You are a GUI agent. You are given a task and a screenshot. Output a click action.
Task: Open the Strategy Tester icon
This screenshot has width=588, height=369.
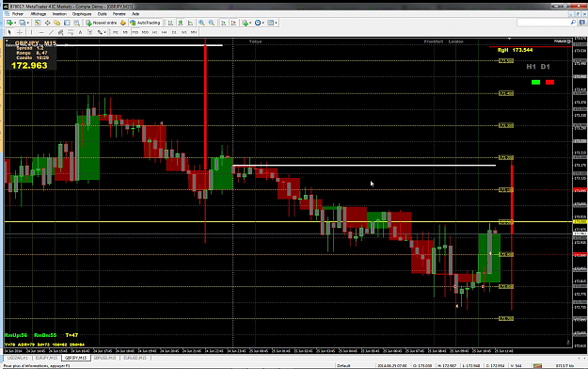(76, 23)
